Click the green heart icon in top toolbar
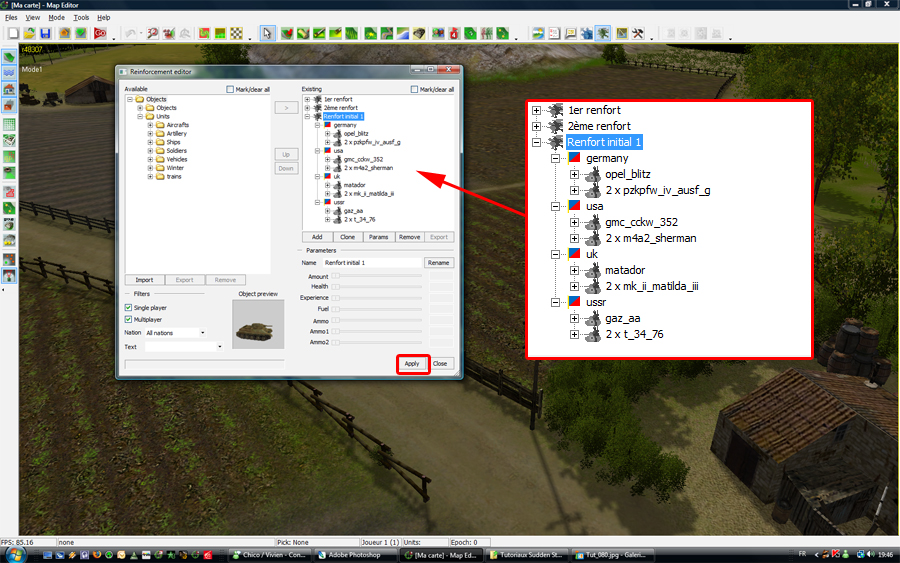900x563 pixels. tap(81, 33)
